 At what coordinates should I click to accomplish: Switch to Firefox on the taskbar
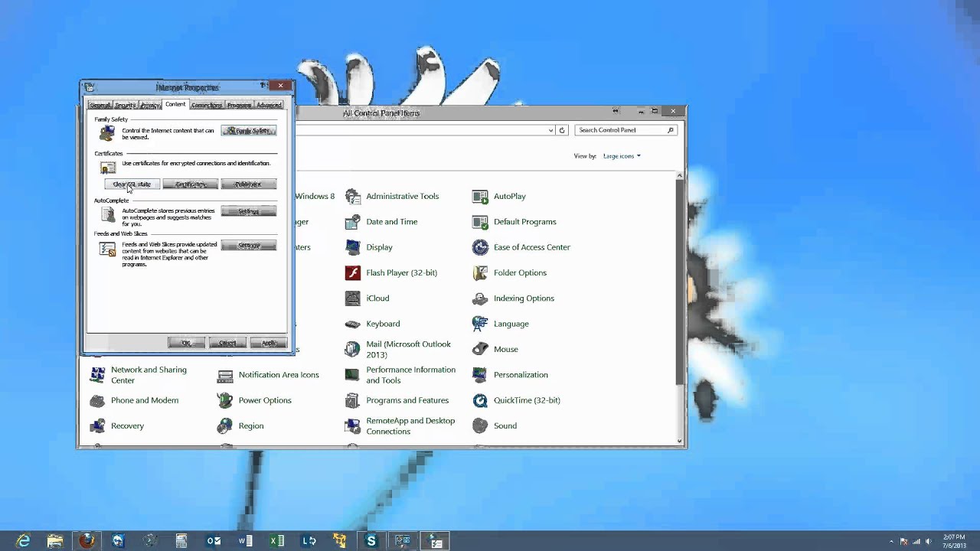[87, 540]
